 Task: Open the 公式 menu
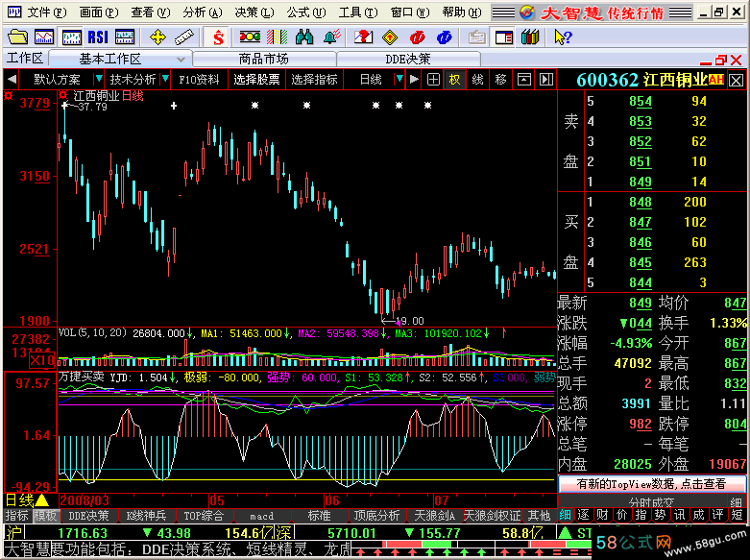(x=306, y=12)
